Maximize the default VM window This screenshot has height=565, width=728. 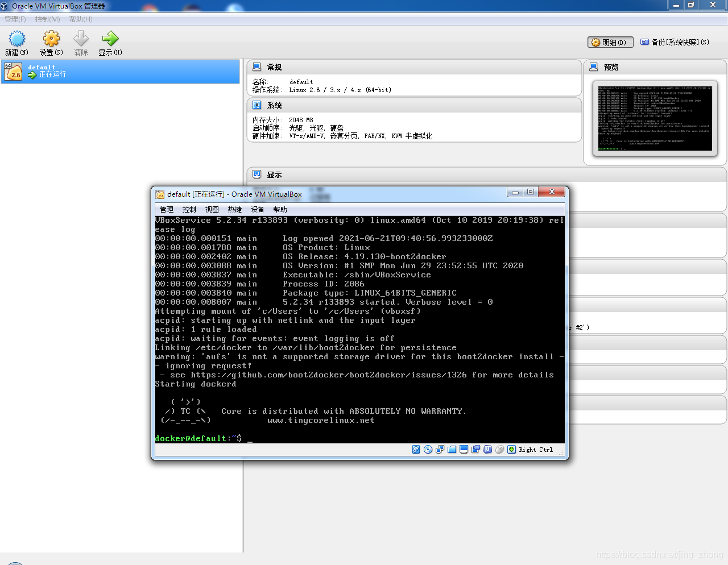(530, 192)
